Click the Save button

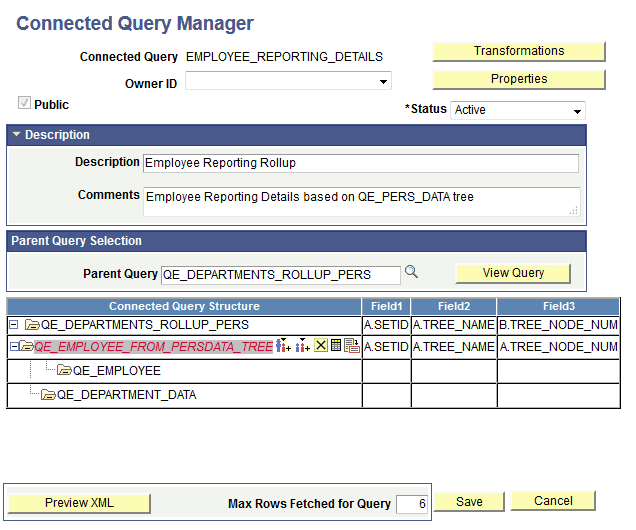click(469, 502)
